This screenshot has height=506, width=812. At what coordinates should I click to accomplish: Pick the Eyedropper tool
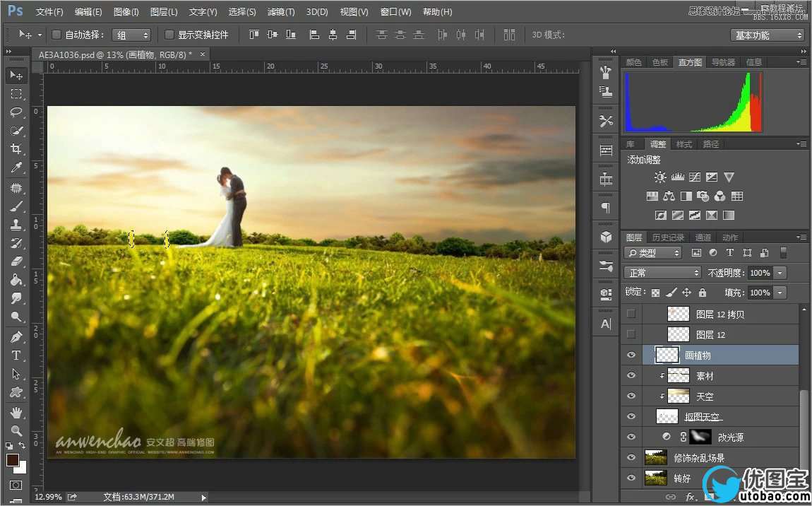[x=16, y=167]
